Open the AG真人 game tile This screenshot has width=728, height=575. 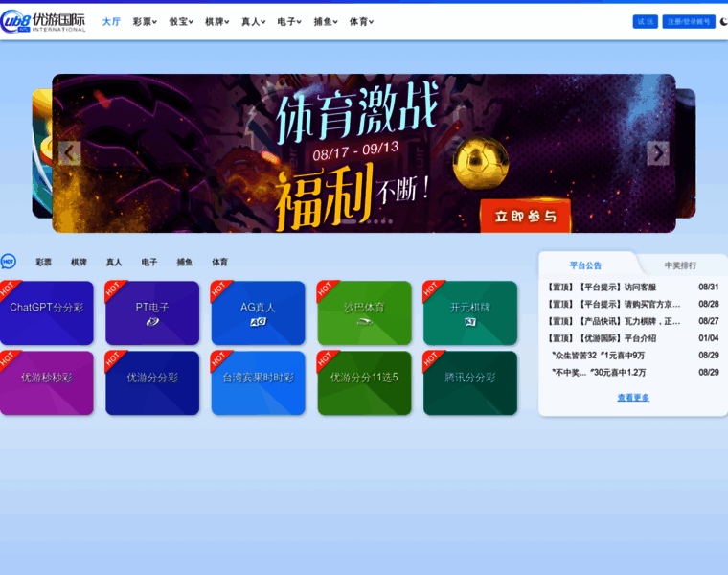(x=258, y=313)
